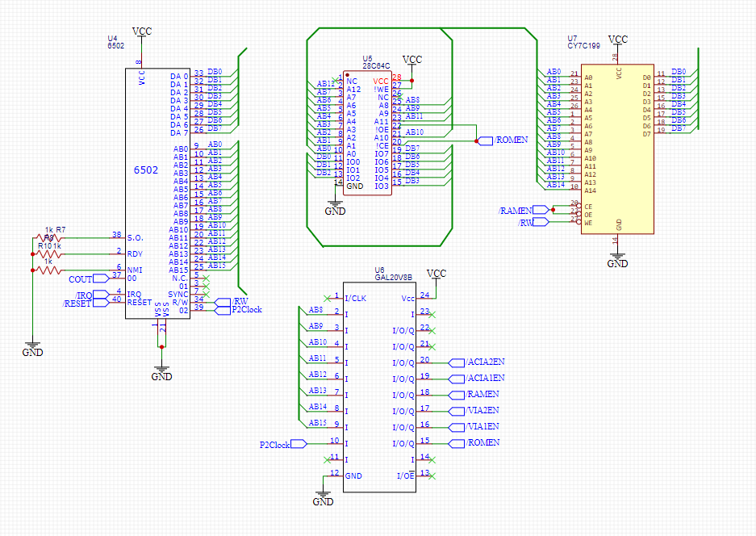Select the GAL20V8B part name label
The image size is (756, 536).
394,277
